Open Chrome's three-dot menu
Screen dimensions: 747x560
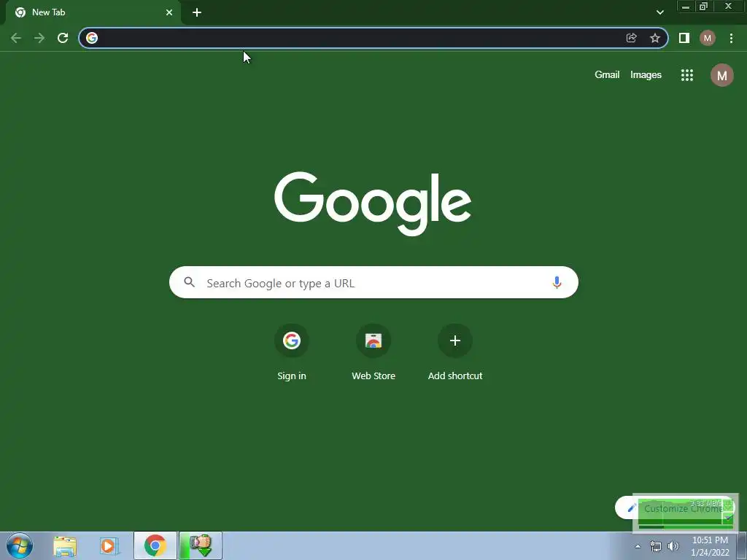731,38
